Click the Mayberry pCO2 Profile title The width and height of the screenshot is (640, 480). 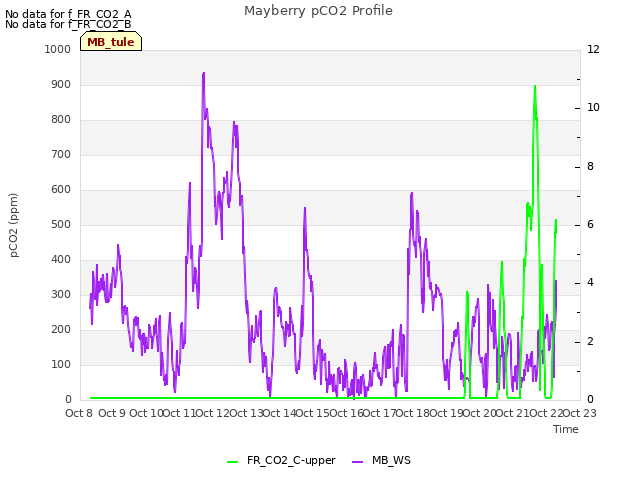click(x=318, y=11)
